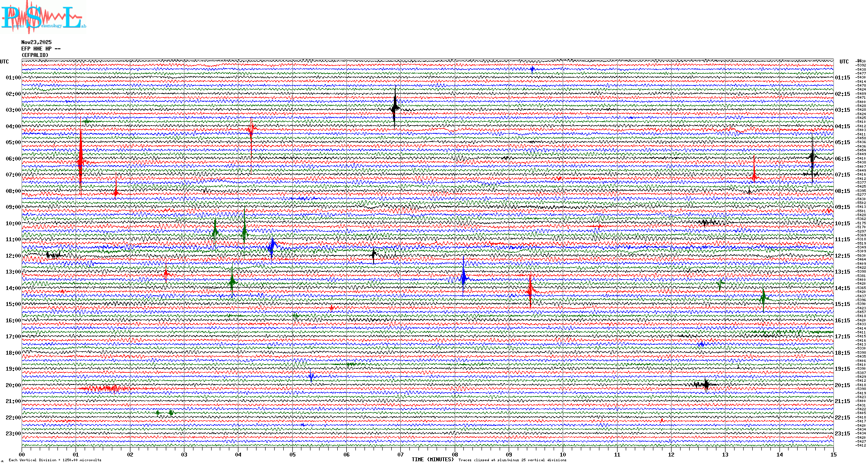Screen dimensions: 868x466
Task: Click minute 15 on the bottom axis
Action: (x=833, y=454)
